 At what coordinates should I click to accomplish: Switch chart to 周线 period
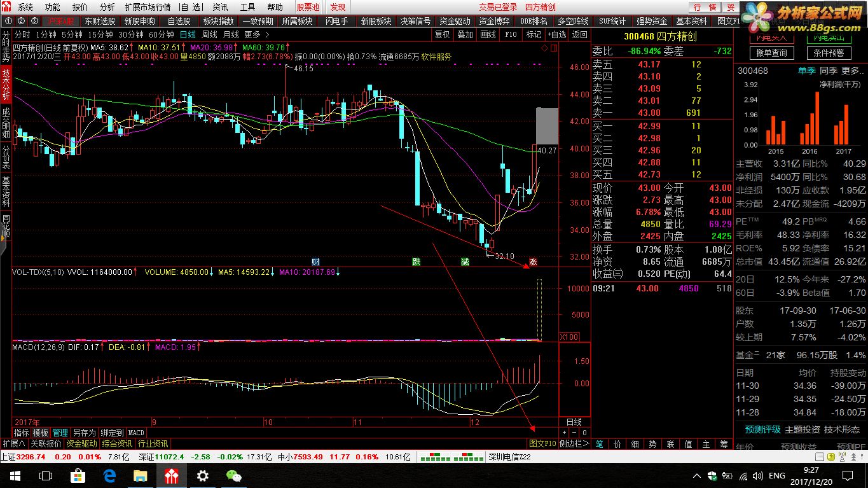pyautogui.click(x=209, y=34)
